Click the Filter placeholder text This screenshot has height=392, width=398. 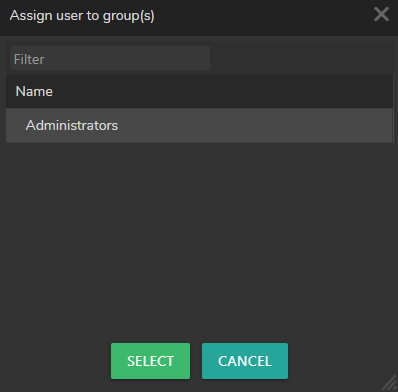point(29,59)
